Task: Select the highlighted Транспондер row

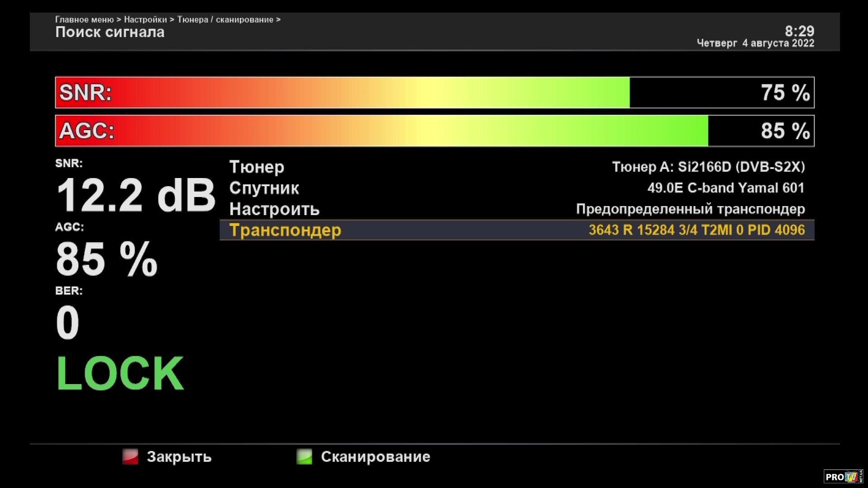Action: tap(285, 230)
